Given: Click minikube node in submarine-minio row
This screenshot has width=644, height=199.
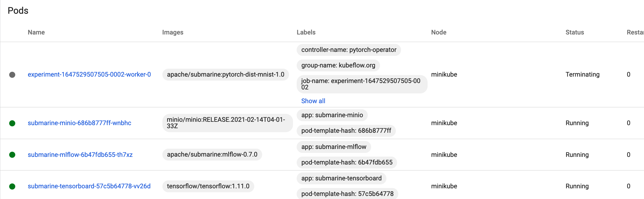Looking at the screenshot, I should point(444,123).
